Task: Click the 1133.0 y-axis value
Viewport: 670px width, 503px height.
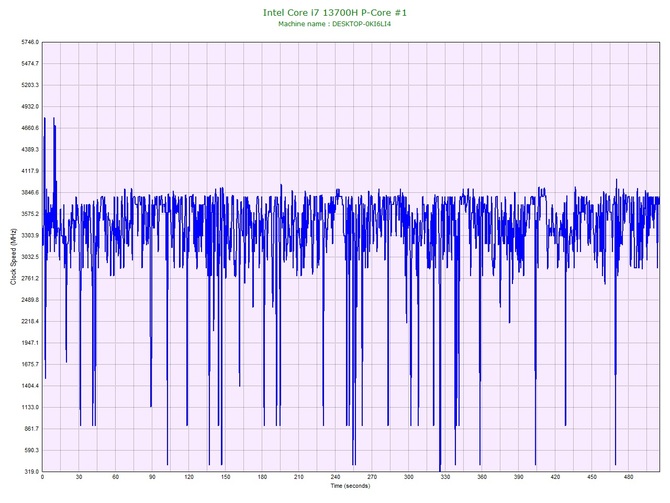Action: click(30, 407)
